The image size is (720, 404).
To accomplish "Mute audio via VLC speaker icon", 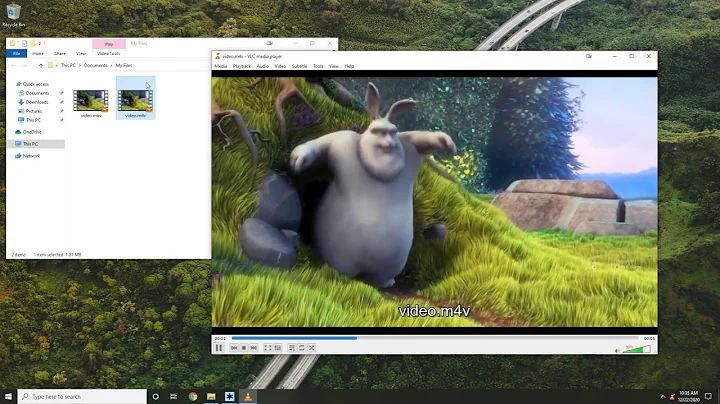I will (x=618, y=350).
